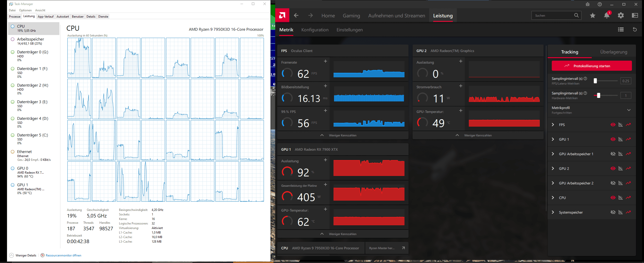Toggle the eye icon for GPU 2
The image size is (644, 263).
(x=613, y=168)
